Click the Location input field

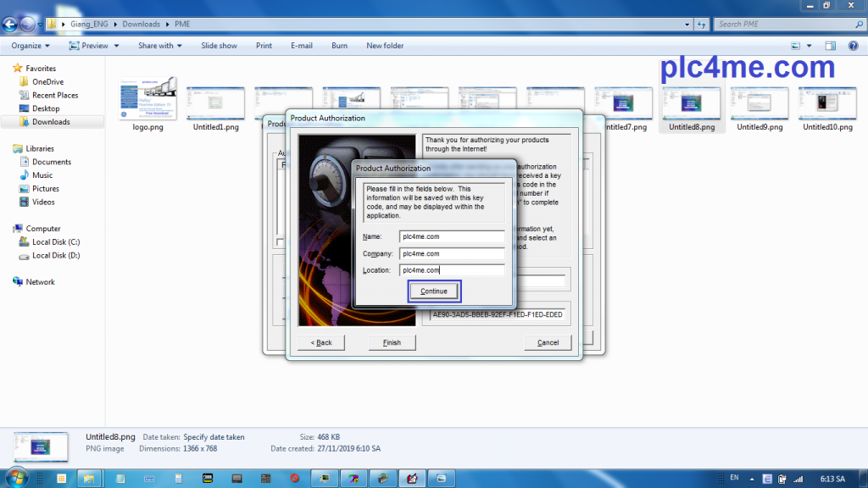click(452, 270)
